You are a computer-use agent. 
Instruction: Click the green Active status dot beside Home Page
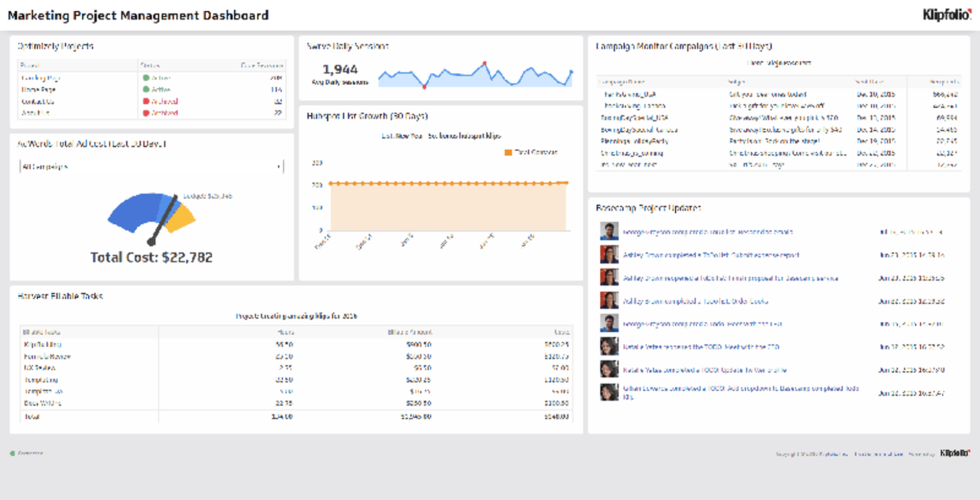(x=147, y=89)
